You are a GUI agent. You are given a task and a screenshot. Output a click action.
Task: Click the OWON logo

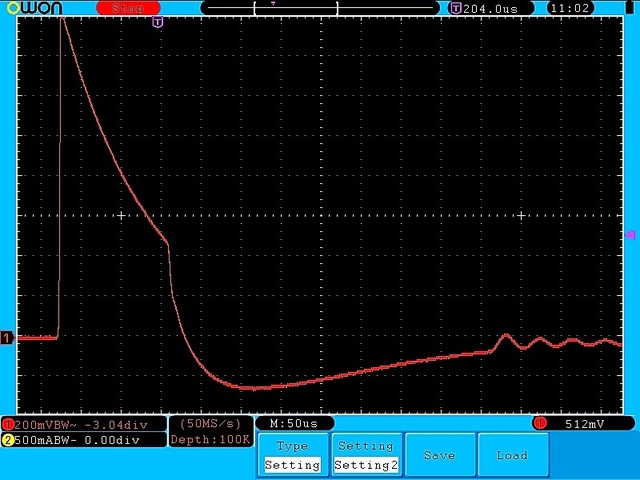coord(32,8)
